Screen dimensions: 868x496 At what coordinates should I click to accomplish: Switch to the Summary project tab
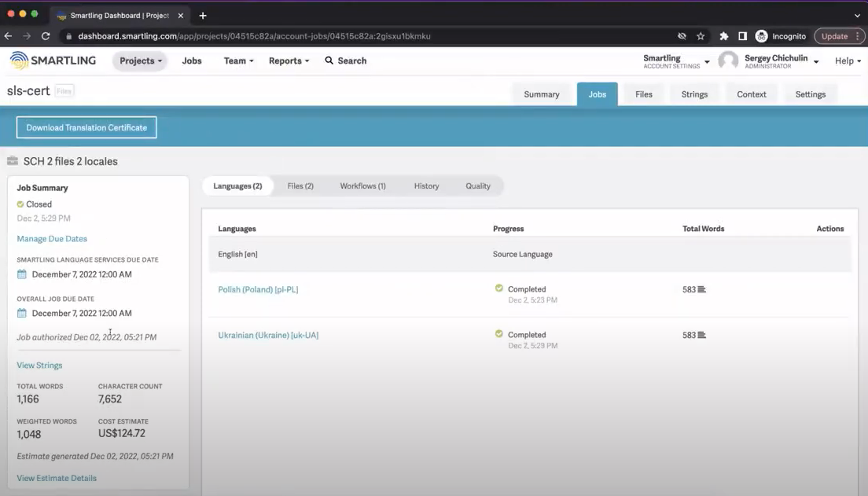(542, 94)
